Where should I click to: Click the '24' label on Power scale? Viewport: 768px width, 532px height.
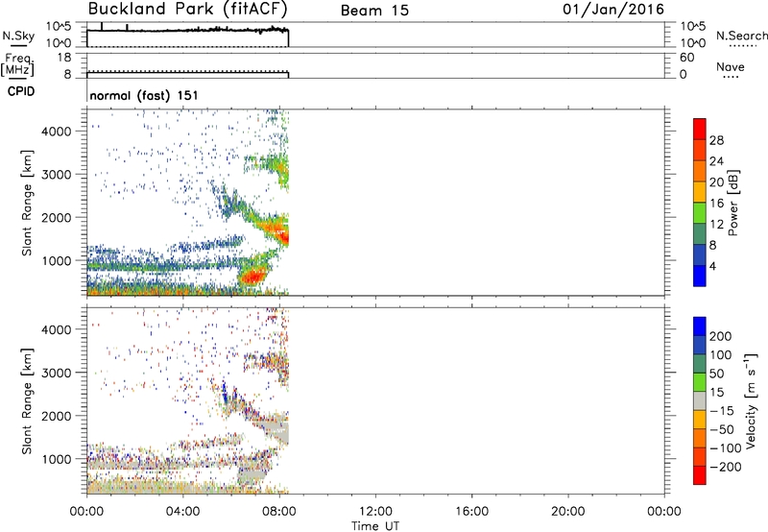tap(716, 161)
